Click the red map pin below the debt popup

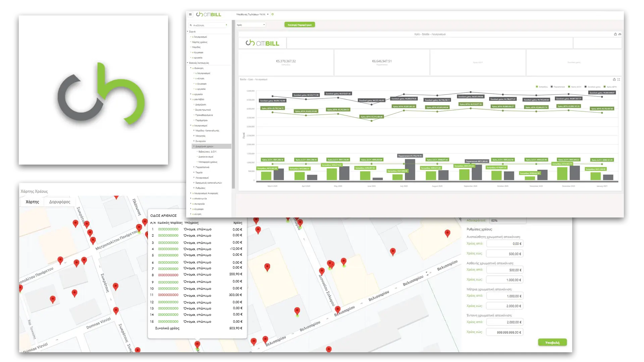pyautogui.click(x=197, y=345)
